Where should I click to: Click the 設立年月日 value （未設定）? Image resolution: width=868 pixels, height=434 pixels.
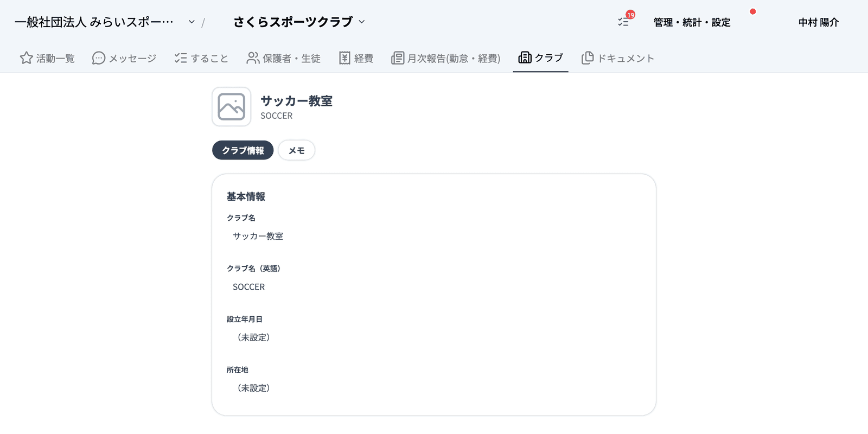tap(254, 337)
